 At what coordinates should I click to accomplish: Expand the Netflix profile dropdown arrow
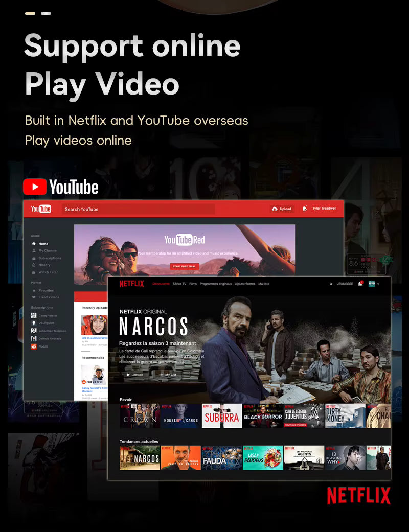point(378,284)
